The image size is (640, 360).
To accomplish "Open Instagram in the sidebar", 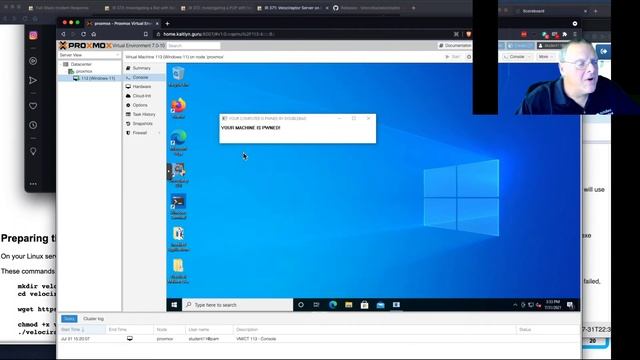I will click(33, 36).
